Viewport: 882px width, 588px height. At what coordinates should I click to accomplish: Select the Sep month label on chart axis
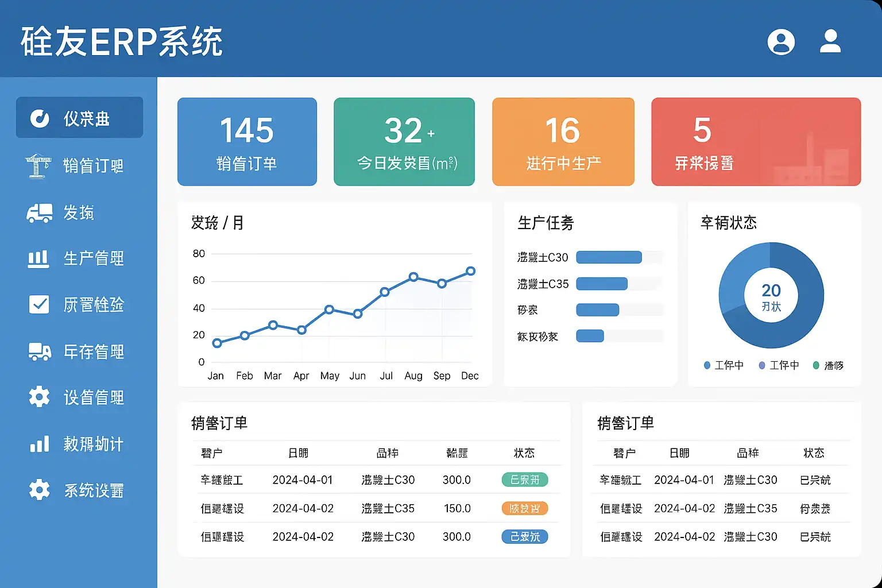(x=442, y=376)
